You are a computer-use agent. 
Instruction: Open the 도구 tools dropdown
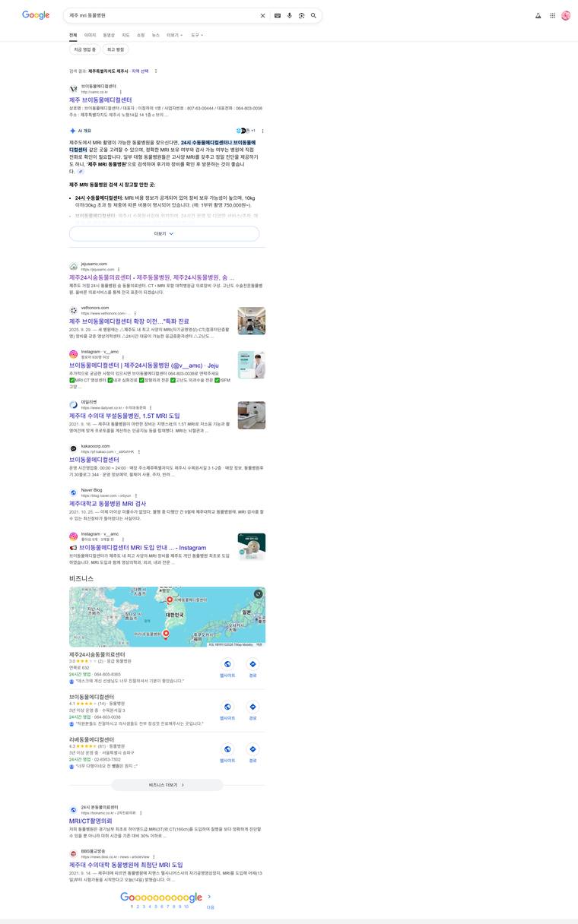tap(197, 35)
